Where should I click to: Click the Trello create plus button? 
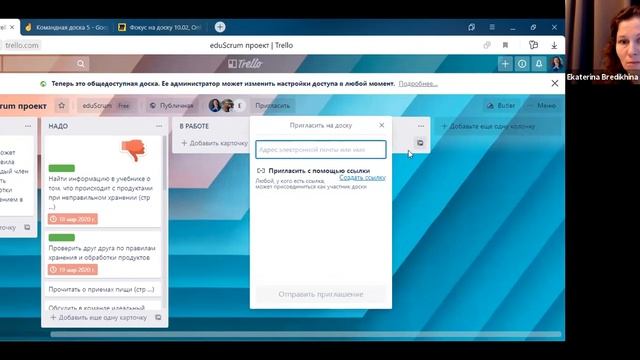(505, 64)
